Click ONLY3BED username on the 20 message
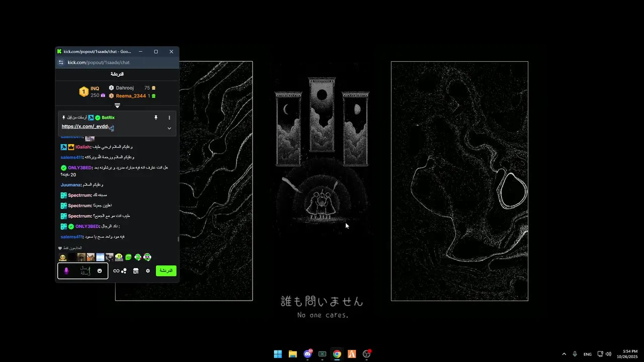The image size is (644, 362). coord(80,168)
